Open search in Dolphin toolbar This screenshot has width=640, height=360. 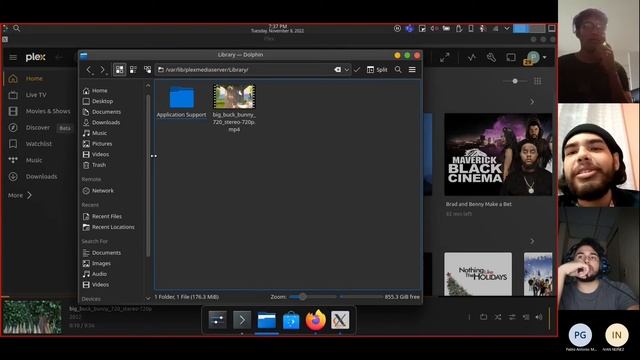(398, 70)
